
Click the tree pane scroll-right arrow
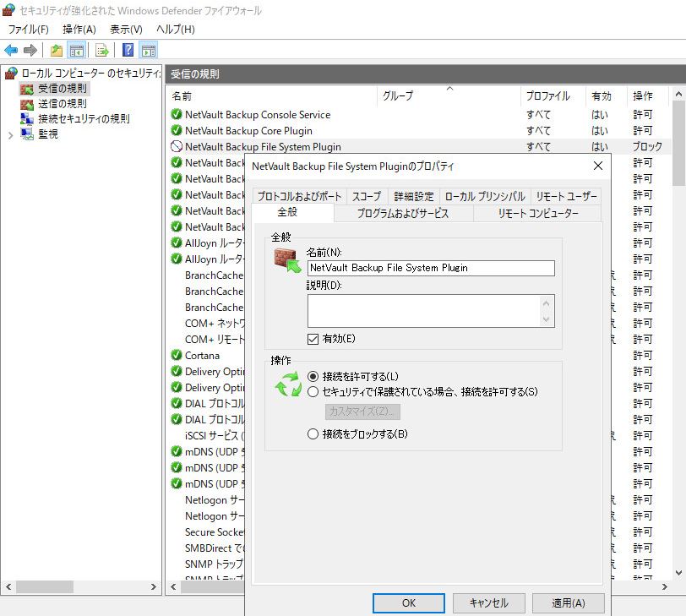pos(153,586)
